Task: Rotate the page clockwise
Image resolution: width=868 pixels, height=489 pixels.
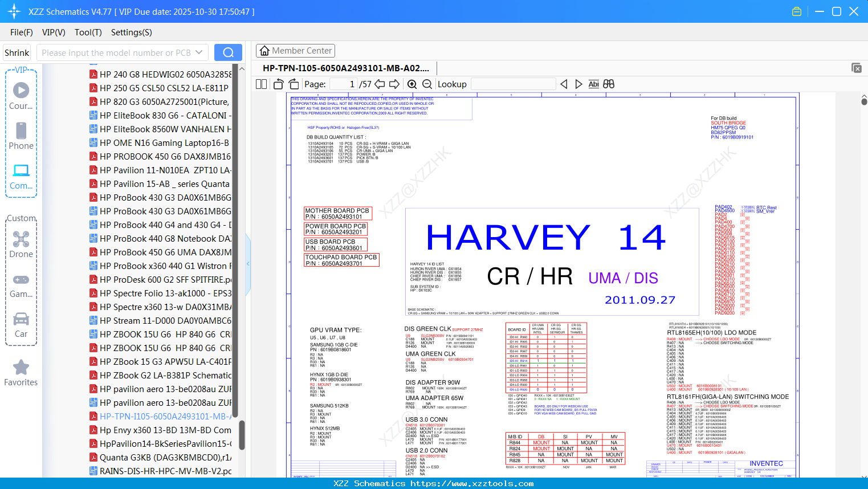Action: [x=294, y=84]
